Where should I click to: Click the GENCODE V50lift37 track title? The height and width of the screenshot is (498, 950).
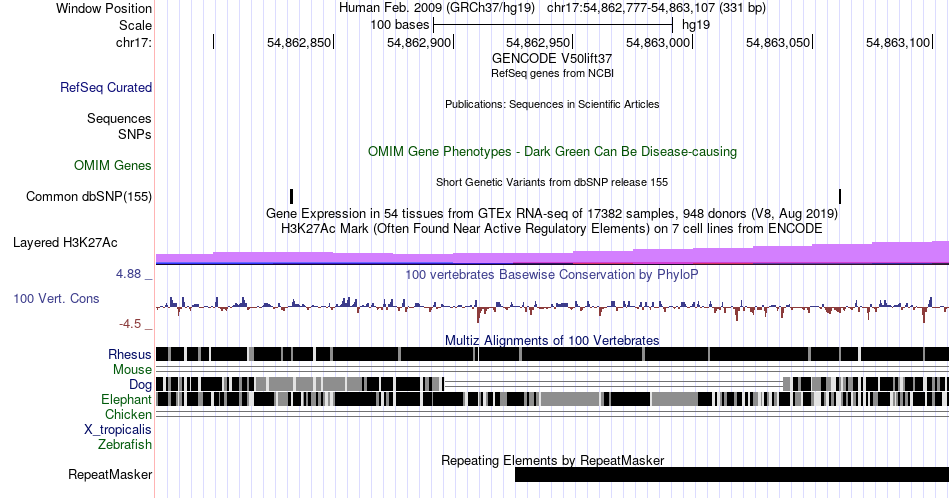(x=552, y=59)
